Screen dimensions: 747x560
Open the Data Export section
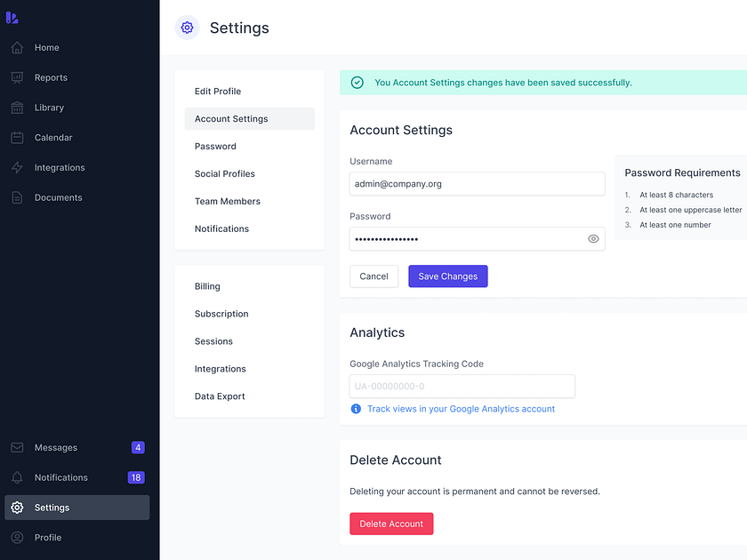coord(250,396)
